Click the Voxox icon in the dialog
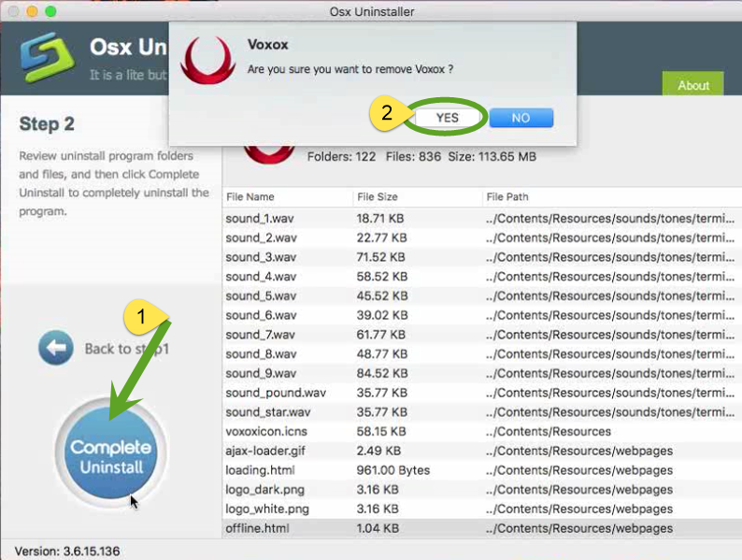This screenshot has height=560, width=742. click(207, 61)
